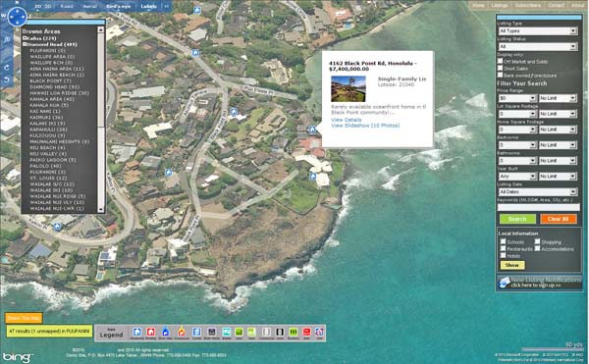The image size is (589, 364).
Task: Open the Contact page in top navigation
Action: tap(557, 5)
